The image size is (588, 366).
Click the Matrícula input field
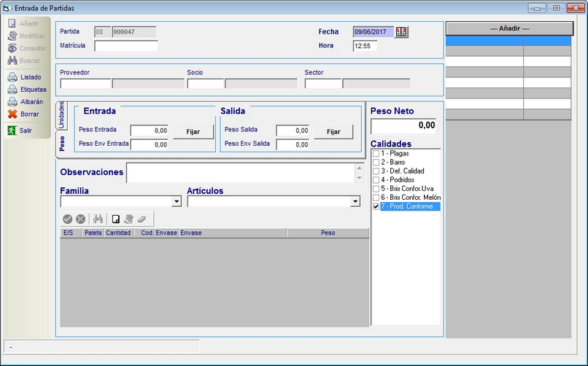pyautogui.click(x=126, y=46)
